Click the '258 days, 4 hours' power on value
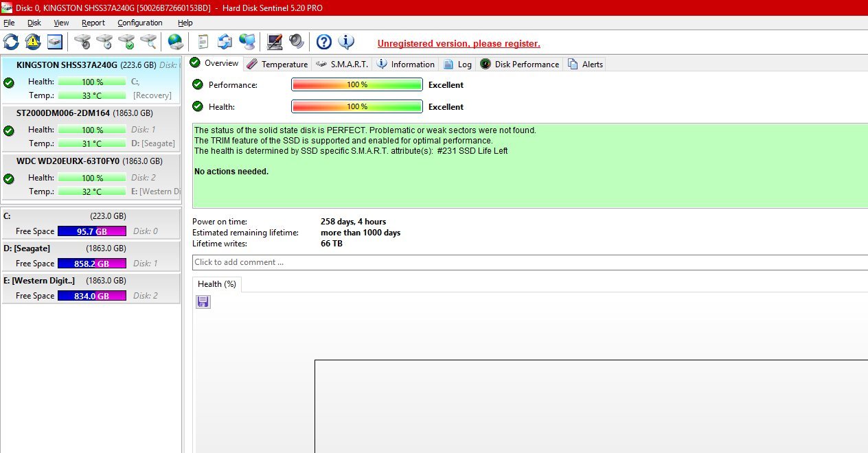The height and width of the screenshot is (453, 868). pos(353,222)
